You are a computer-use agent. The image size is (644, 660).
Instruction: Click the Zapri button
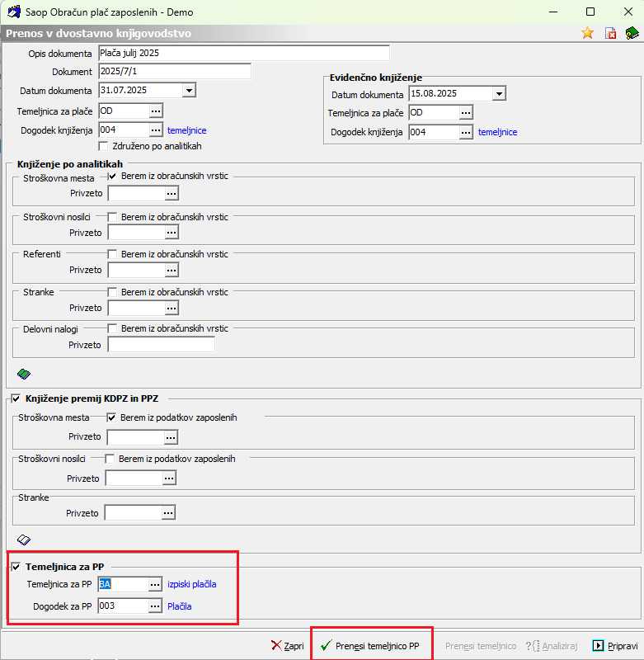click(287, 646)
